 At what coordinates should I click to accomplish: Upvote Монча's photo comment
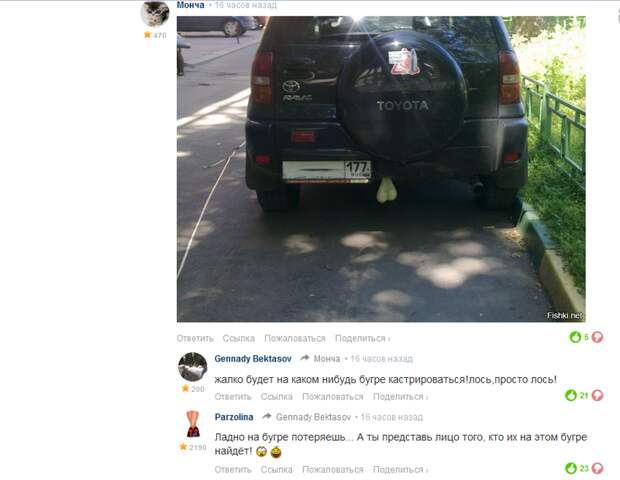(x=575, y=337)
